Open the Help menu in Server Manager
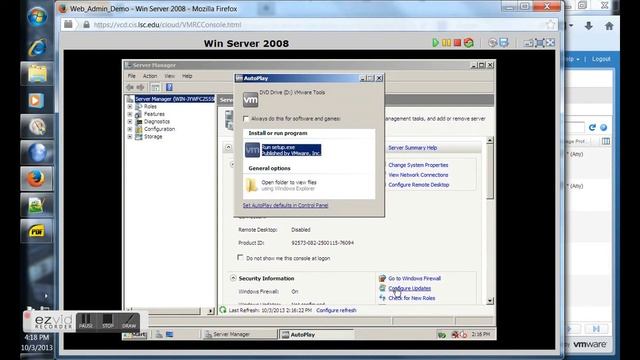Viewport: 640px width, 360px height. click(187, 76)
